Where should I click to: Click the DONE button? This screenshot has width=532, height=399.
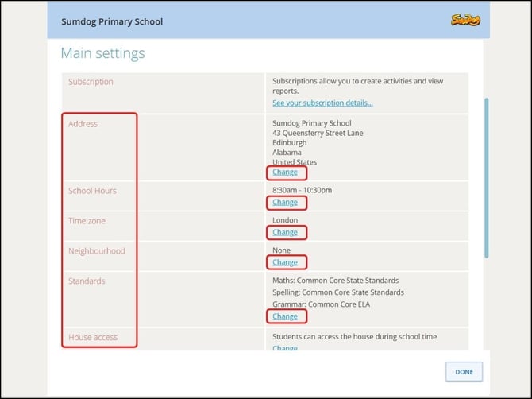[x=464, y=372]
